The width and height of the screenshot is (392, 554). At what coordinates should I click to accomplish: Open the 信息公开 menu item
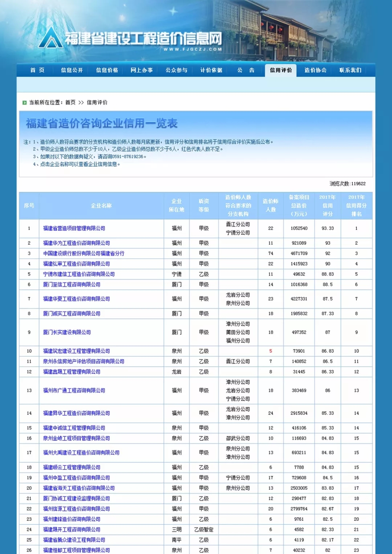(x=72, y=70)
